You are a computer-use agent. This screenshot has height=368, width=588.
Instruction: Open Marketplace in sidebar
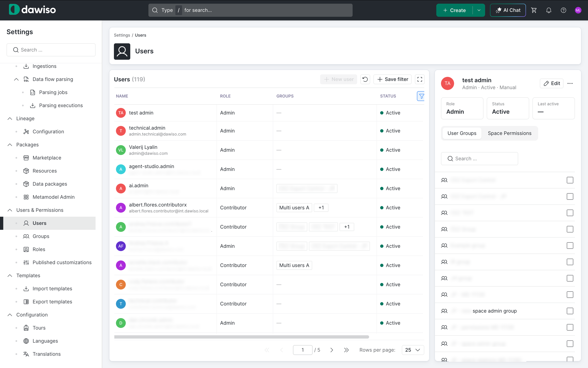(x=47, y=158)
